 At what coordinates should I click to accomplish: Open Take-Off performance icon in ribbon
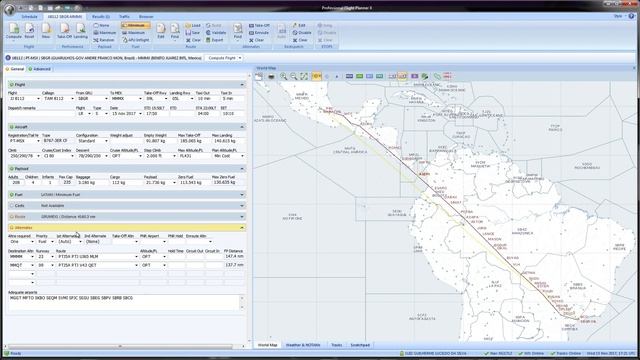tap(64, 31)
